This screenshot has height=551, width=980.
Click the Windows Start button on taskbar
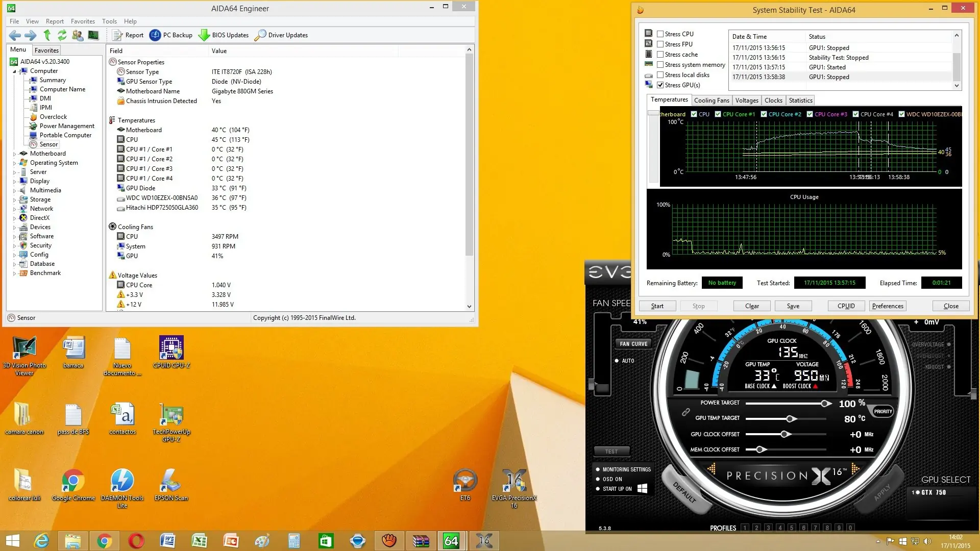tap(13, 541)
